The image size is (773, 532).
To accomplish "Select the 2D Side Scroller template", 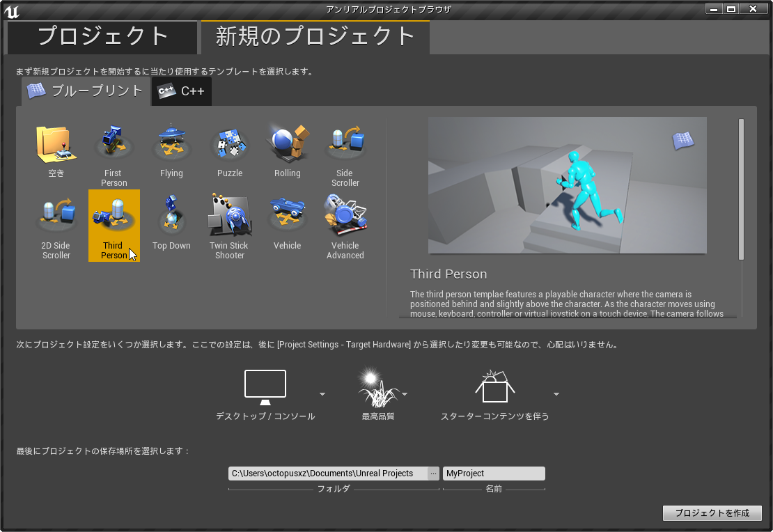I will tap(56, 226).
